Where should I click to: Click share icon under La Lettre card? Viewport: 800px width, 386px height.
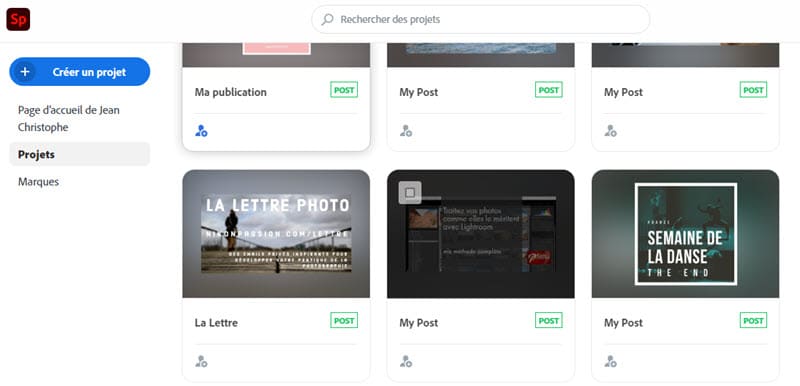201,362
